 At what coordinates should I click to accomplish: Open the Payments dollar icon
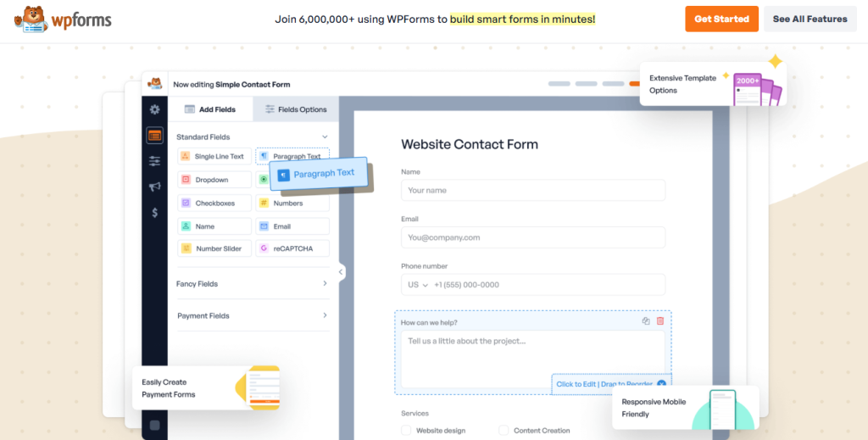coord(154,213)
